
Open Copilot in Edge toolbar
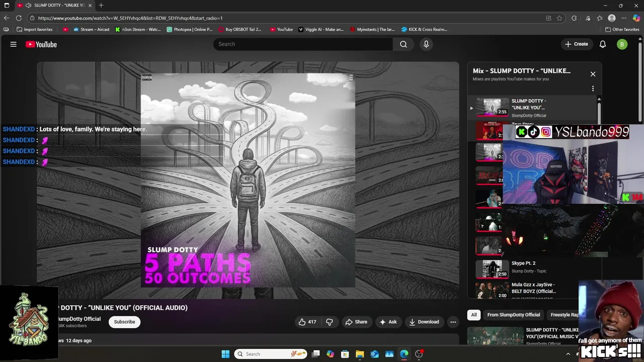click(636, 18)
